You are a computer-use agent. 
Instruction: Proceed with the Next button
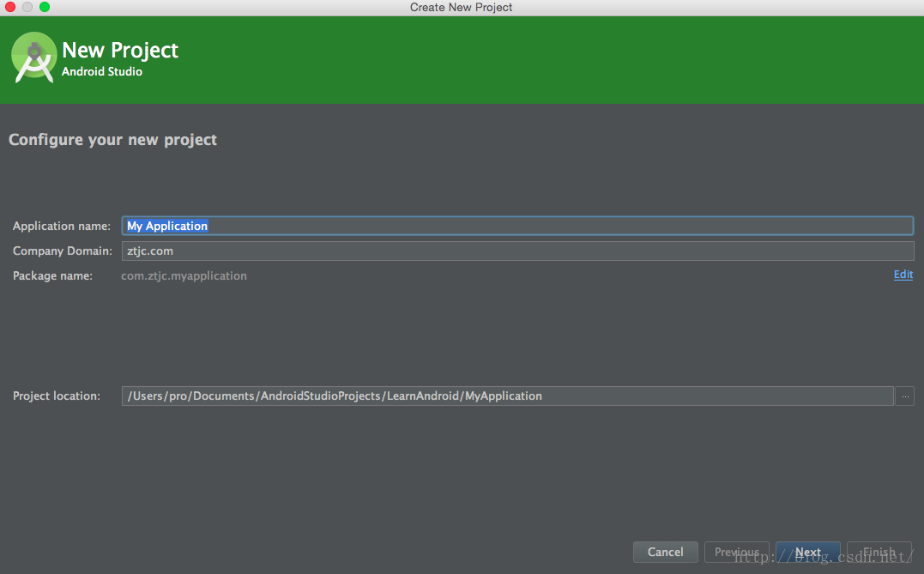(807, 552)
